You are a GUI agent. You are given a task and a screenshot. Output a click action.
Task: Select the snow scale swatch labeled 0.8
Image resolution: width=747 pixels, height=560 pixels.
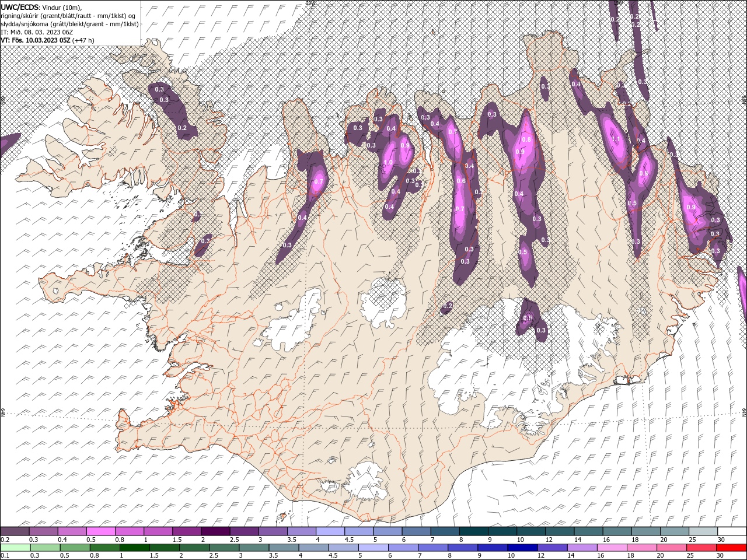(130, 531)
